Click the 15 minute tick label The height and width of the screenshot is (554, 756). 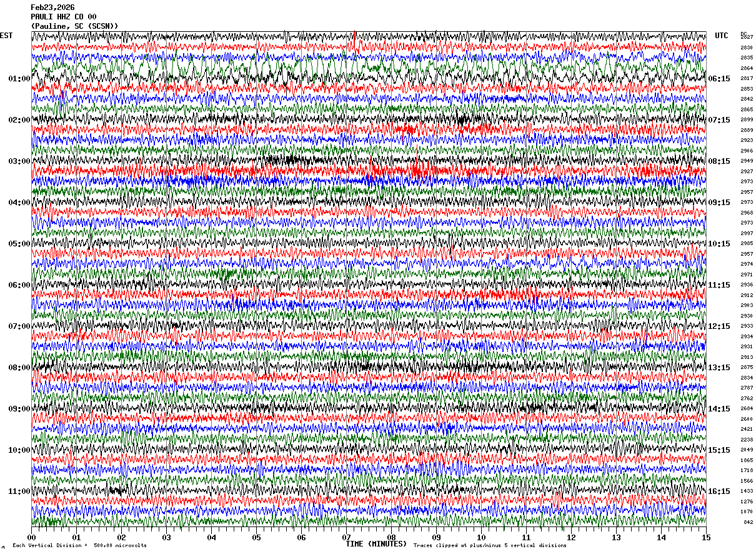click(706, 537)
